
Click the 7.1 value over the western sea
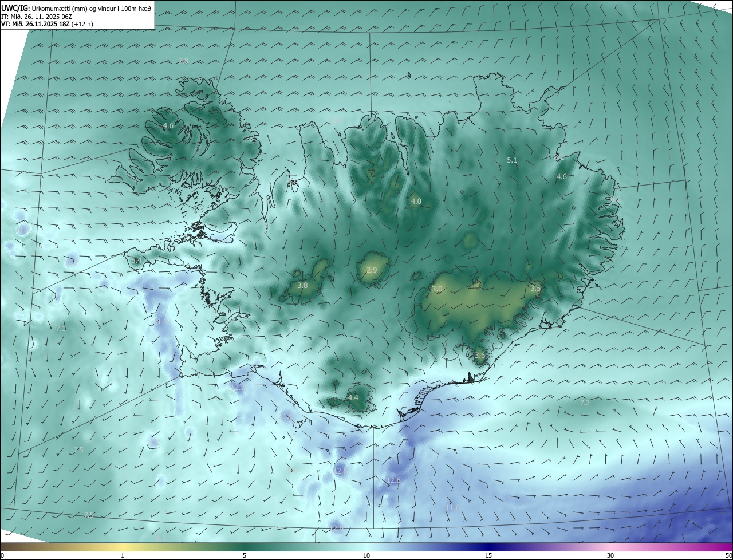61,329
